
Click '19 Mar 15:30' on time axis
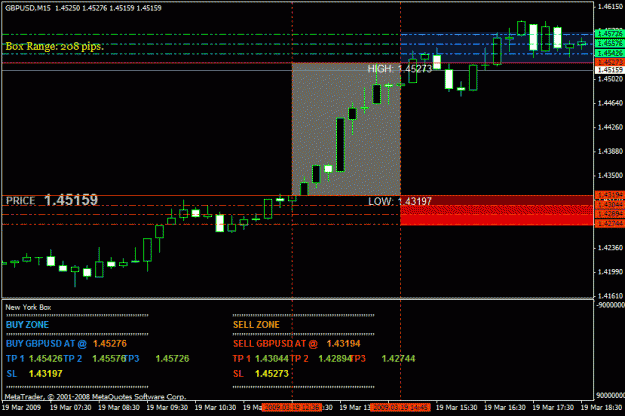point(456,408)
